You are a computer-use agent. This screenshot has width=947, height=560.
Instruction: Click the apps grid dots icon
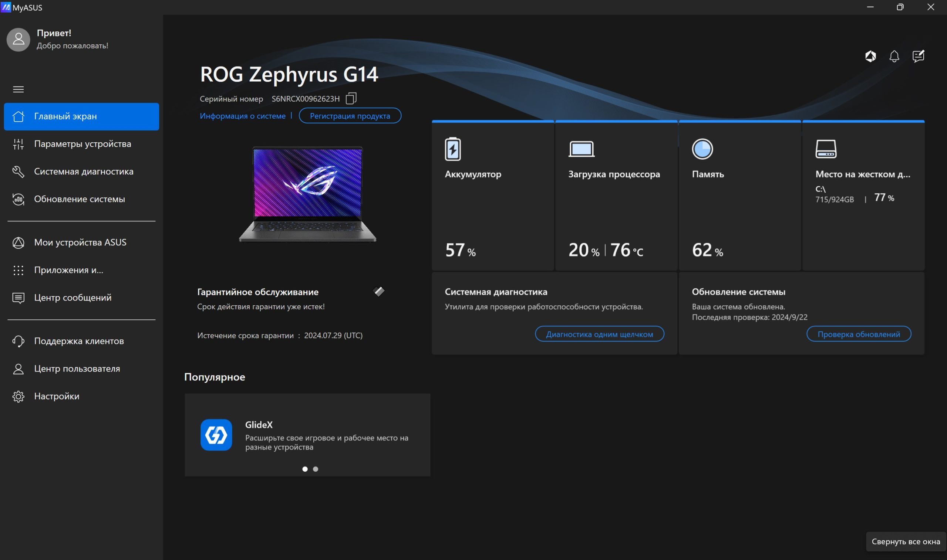pos(18,270)
